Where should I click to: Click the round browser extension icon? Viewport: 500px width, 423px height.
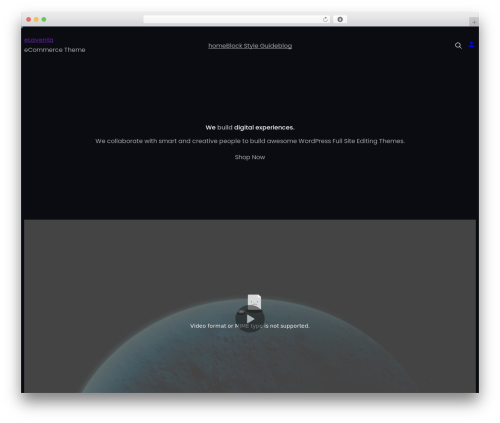340,20
